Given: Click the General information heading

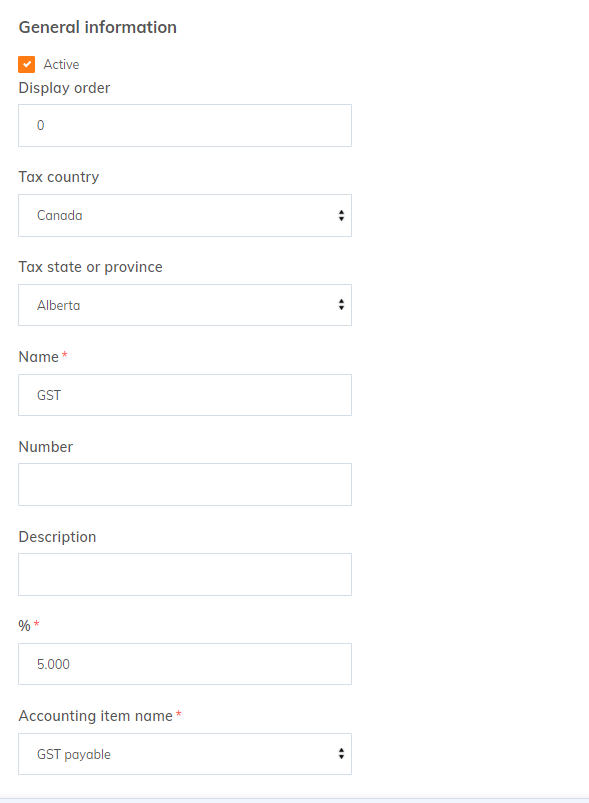Looking at the screenshot, I should coord(98,27).
